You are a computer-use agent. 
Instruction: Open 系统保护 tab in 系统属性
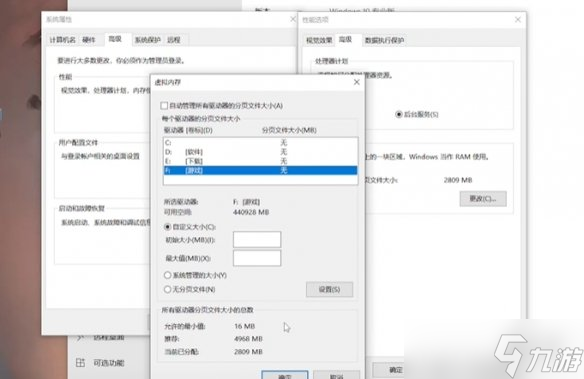click(x=147, y=39)
